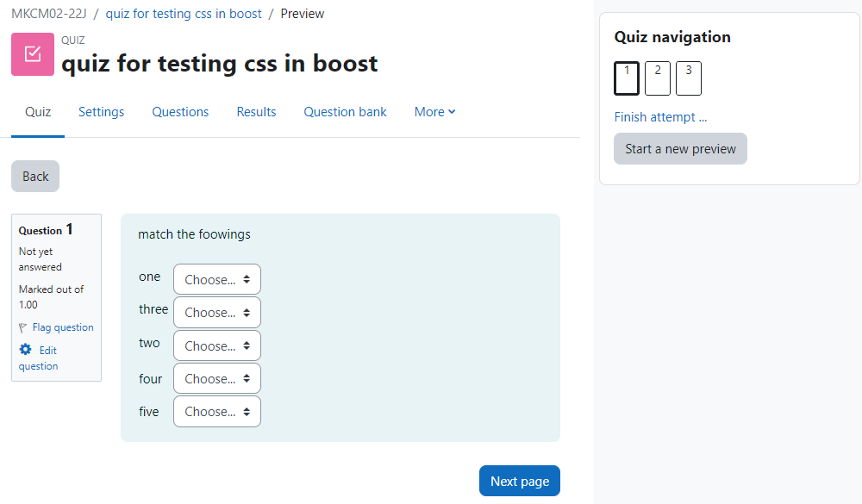This screenshot has height=504, width=862.
Task: Open the Choose dropdown for 'four'
Action: coord(217,379)
